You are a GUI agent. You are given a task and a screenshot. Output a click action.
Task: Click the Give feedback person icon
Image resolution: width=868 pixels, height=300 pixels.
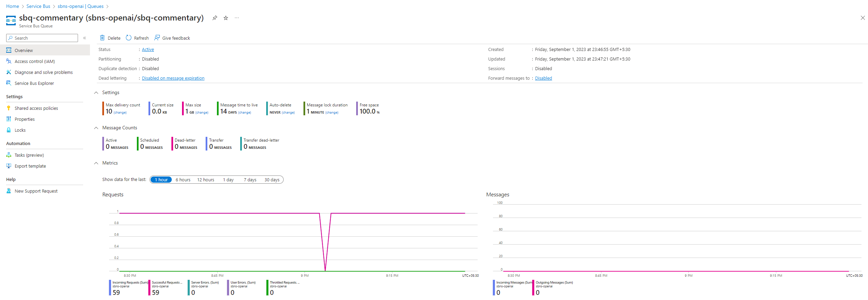(x=157, y=38)
